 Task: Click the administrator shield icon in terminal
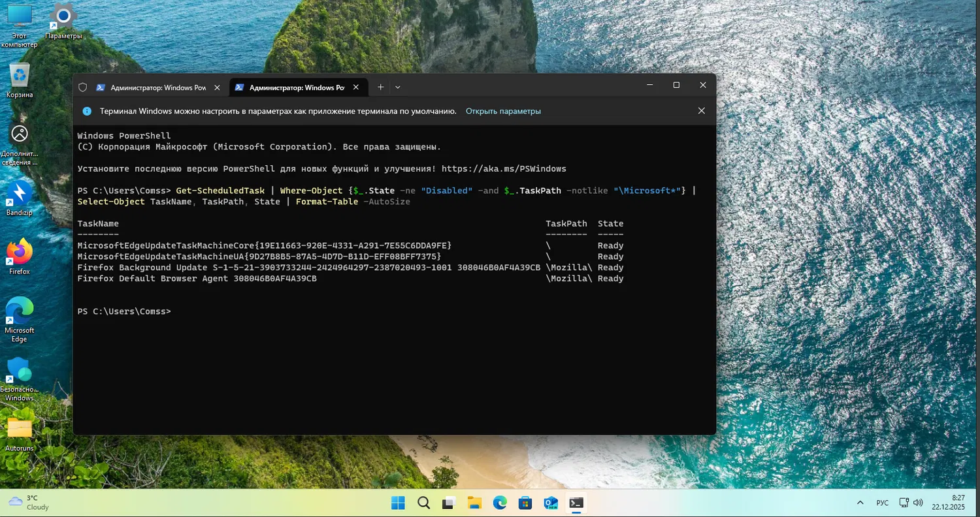(x=82, y=87)
